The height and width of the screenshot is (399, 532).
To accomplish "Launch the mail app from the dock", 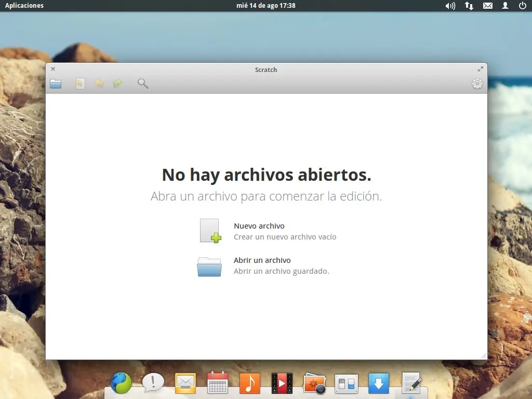I will [x=185, y=383].
